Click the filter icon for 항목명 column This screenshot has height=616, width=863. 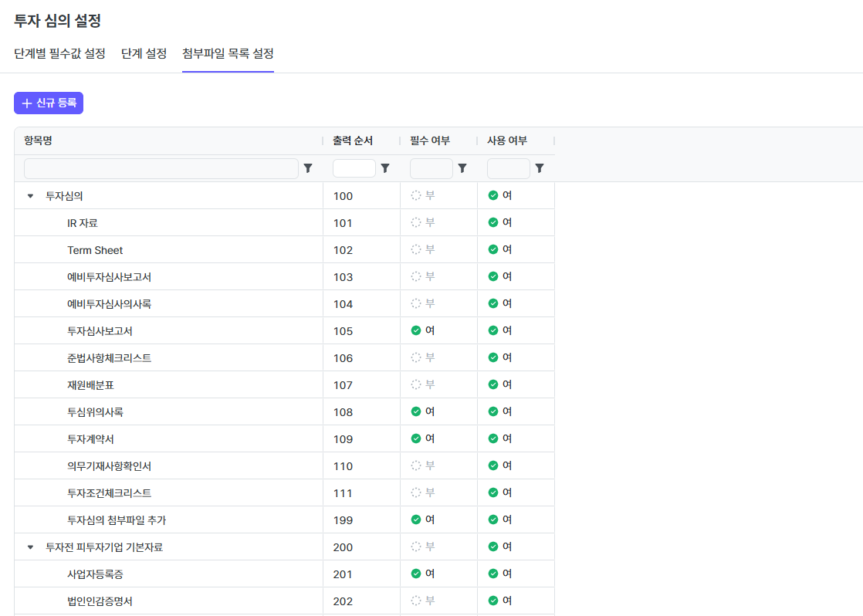(308, 168)
